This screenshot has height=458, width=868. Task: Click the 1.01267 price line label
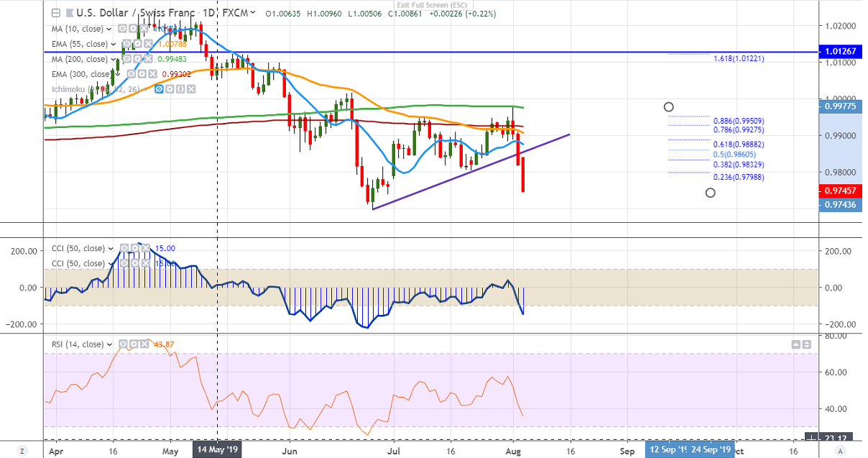click(839, 51)
